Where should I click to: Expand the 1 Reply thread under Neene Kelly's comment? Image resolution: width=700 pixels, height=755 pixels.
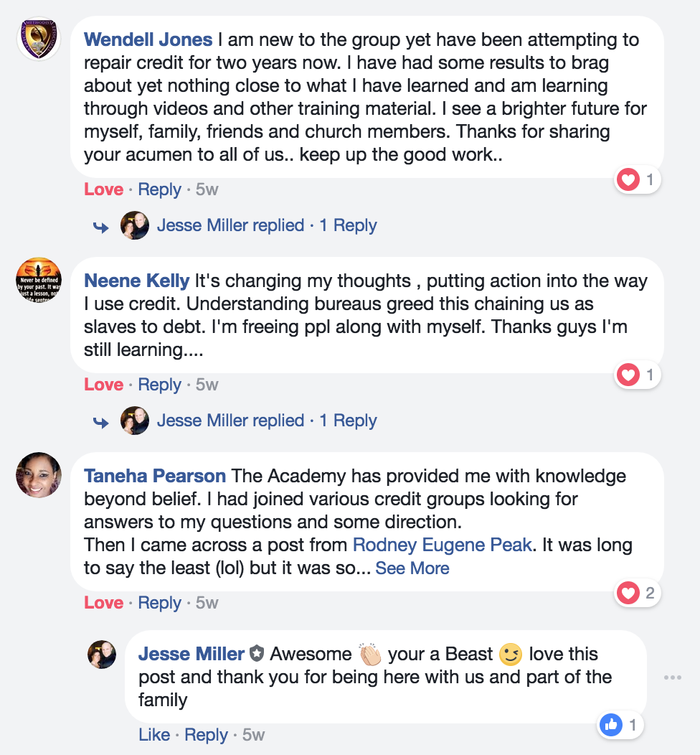(x=348, y=421)
